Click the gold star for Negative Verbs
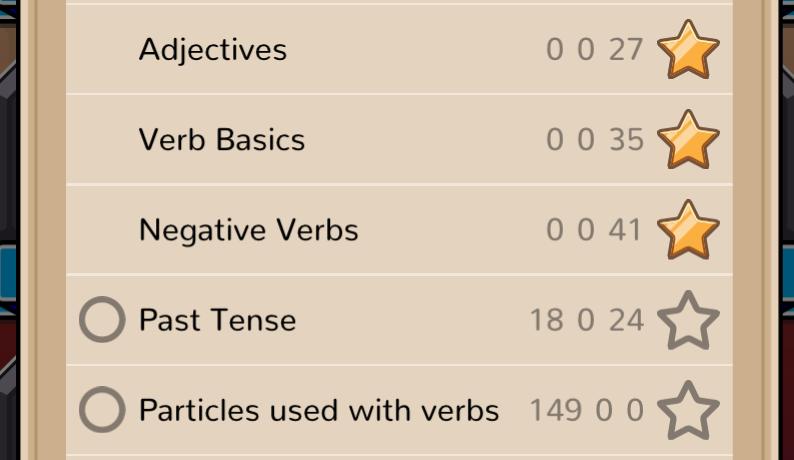The width and height of the screenshot is (794, 460). tap(688, 230)
